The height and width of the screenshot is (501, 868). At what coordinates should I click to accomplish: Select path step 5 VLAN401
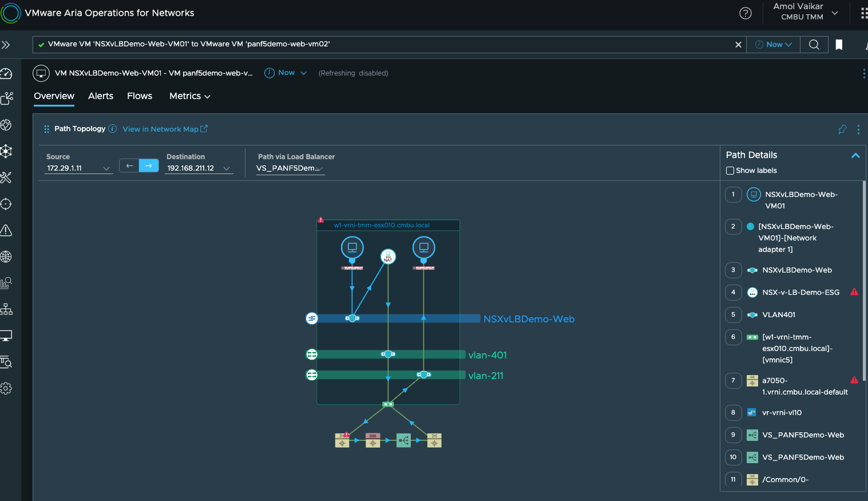[792, 315]
